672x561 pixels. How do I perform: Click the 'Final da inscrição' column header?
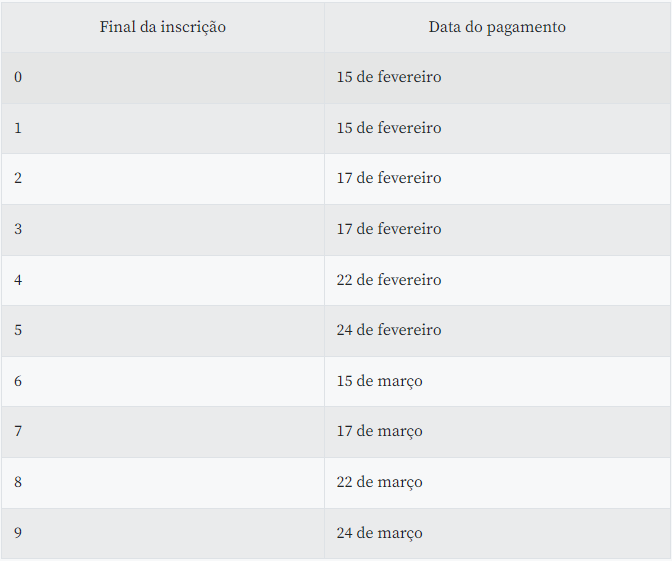click(x=163, y=27)
